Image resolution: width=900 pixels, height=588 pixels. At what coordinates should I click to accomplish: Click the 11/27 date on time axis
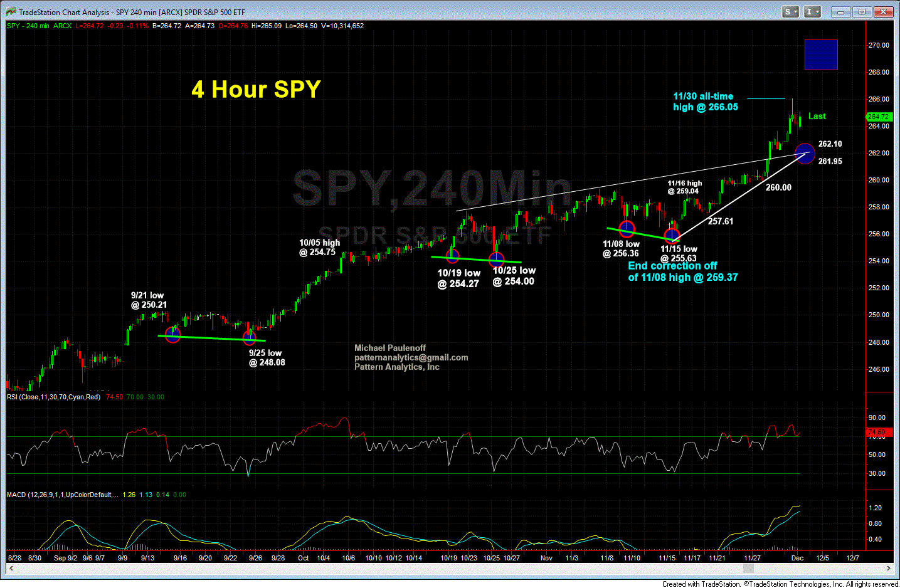pyautogui.click(x=752, y=558)
